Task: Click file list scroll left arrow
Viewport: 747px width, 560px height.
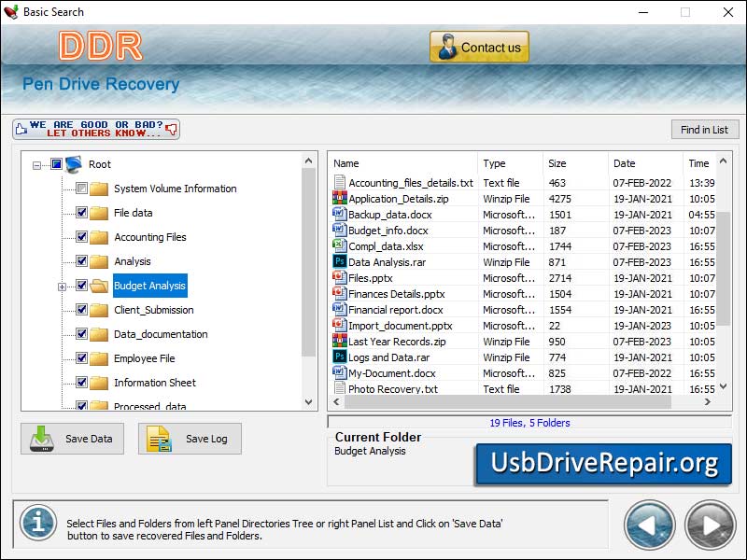Action: pyautogui.click(x=337, y=402)
